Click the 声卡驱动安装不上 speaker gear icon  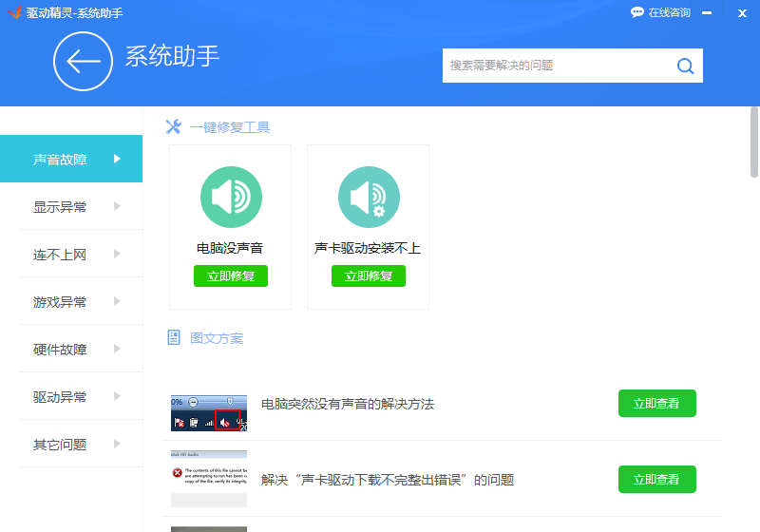coord(369,197)
